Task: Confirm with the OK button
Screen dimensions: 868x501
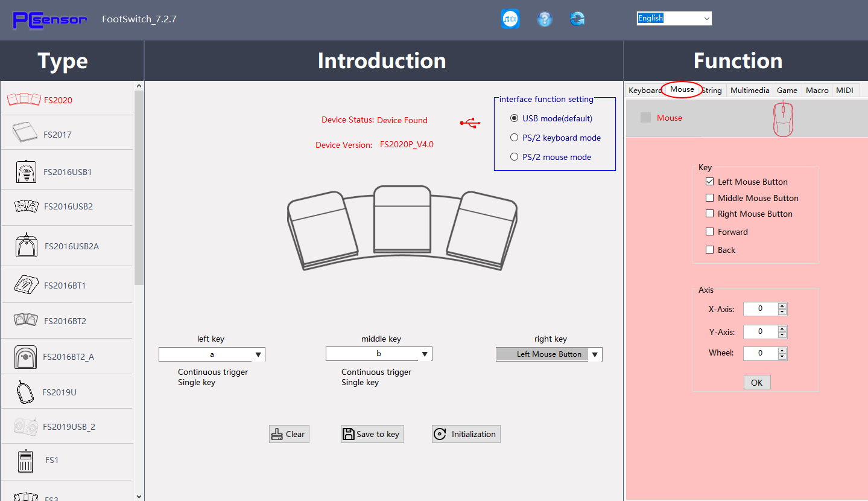Action: [757, 382]
